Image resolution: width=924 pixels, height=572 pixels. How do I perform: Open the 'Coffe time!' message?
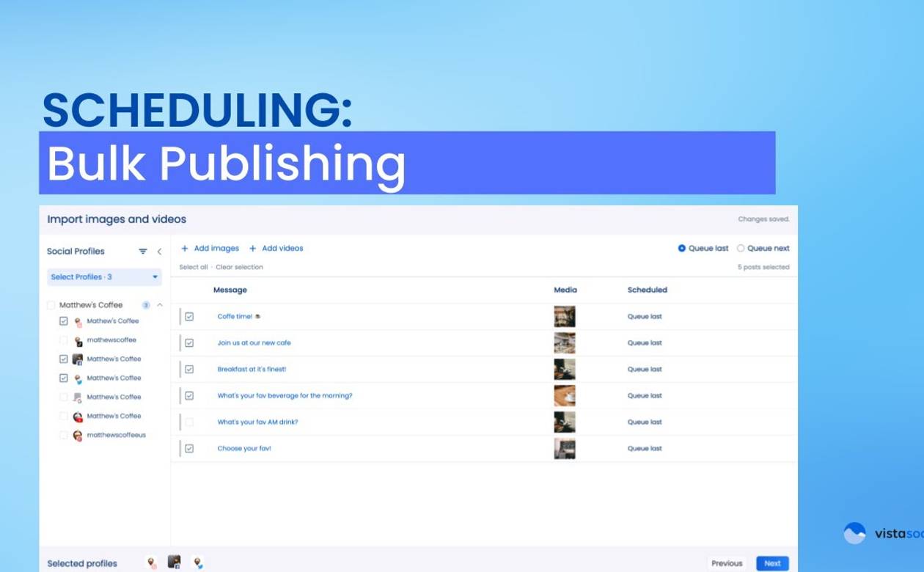tap(238, 317)
